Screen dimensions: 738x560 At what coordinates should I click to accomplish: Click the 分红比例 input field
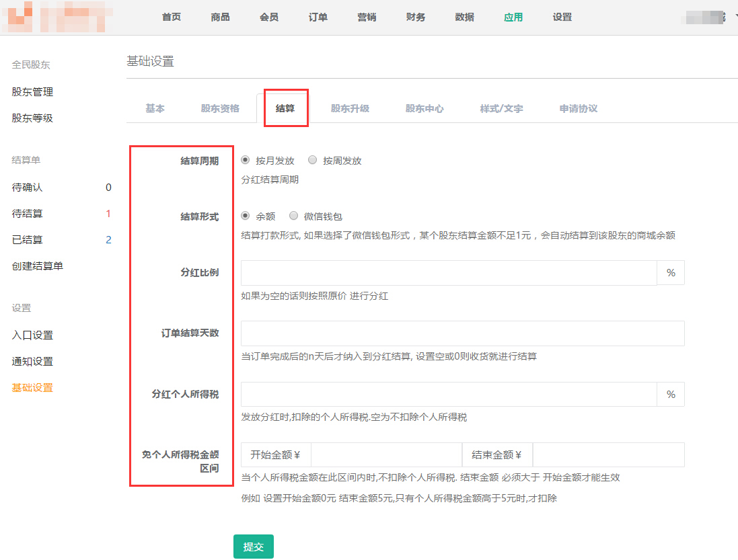click(x=449, y=273)
